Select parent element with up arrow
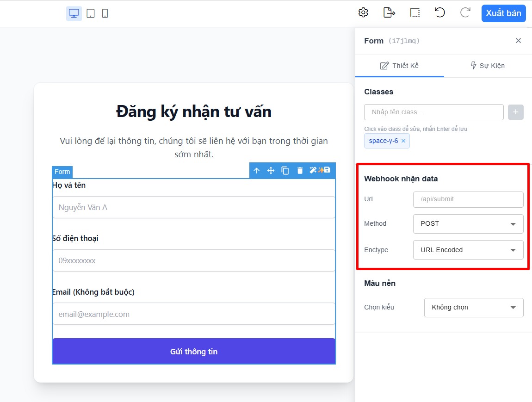532x402 pixels. tap(257, 171)
